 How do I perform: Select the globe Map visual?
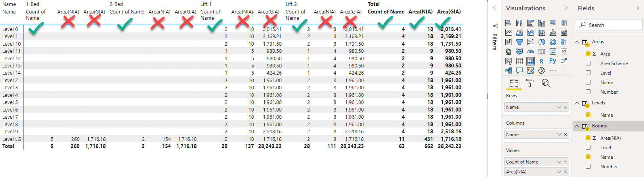pos(508,52)
